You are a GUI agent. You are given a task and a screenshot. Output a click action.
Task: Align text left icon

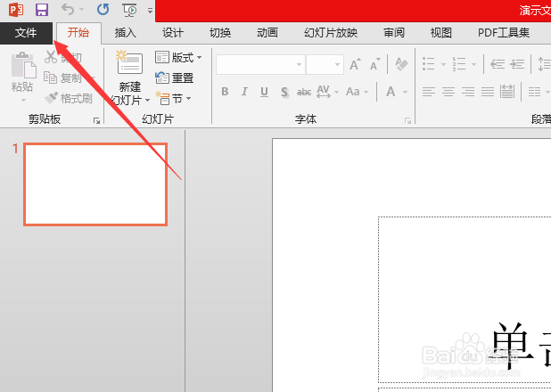(x=429, y=92)
